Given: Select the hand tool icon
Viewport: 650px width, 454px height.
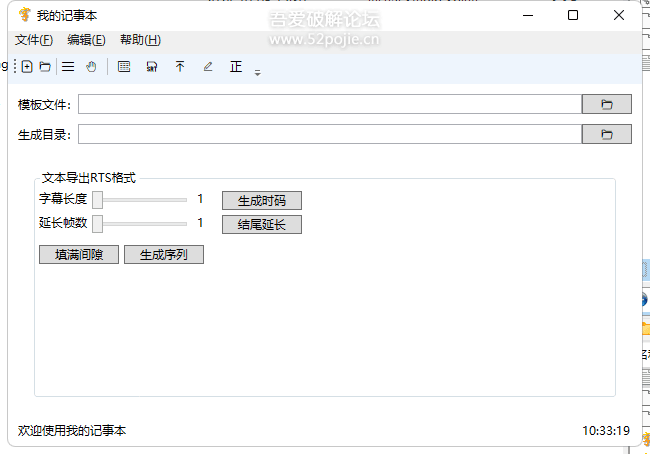Looking at the screenshot, I should [x=91, y=67].
